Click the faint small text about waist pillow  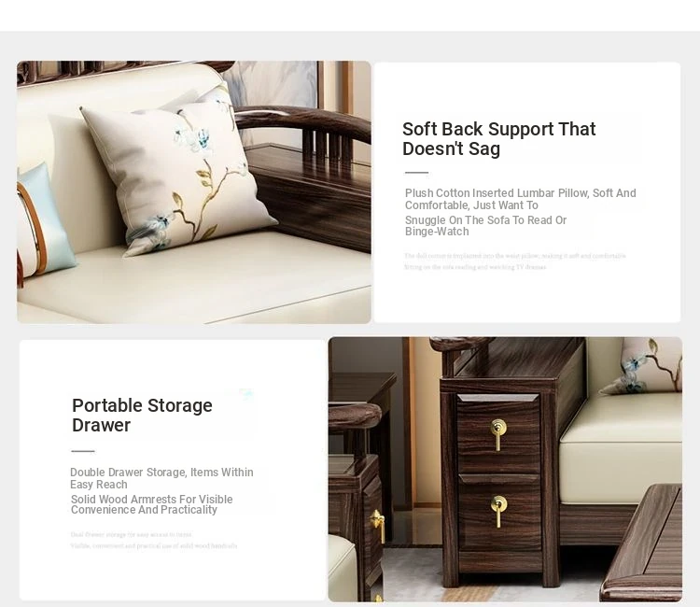(x=515, y=261)
